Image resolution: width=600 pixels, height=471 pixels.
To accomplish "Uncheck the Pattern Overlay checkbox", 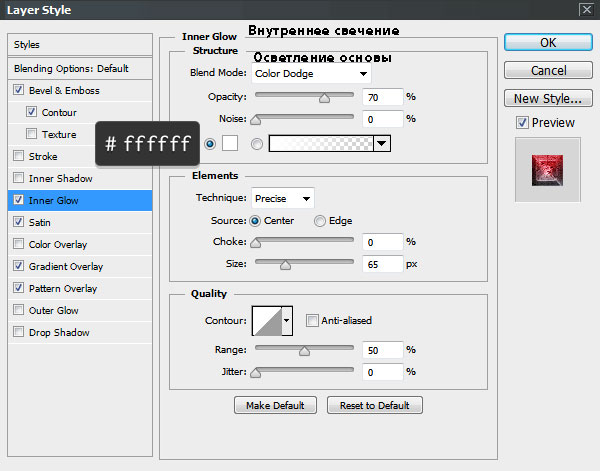I will pyautogui.click(x=18, y=288).
